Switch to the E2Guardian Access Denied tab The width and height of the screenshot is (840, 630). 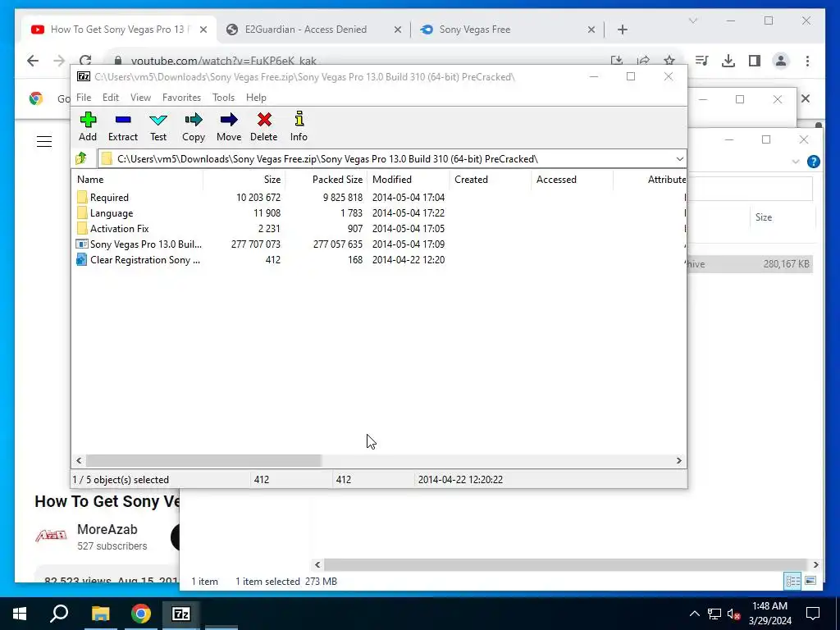coord(305,30)
